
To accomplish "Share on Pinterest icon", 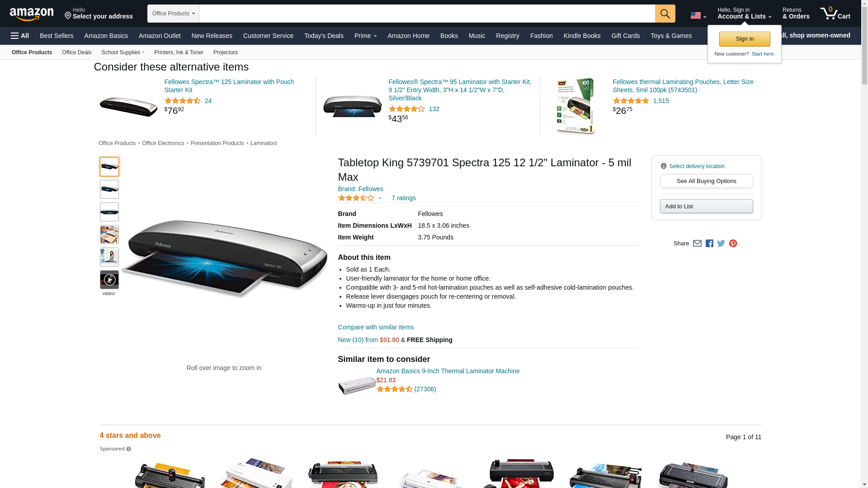I will point(733,244).
